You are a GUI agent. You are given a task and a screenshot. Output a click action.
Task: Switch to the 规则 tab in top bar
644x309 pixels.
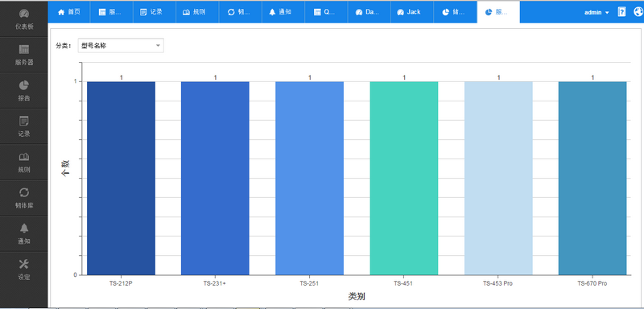click(x=197, y=12)
